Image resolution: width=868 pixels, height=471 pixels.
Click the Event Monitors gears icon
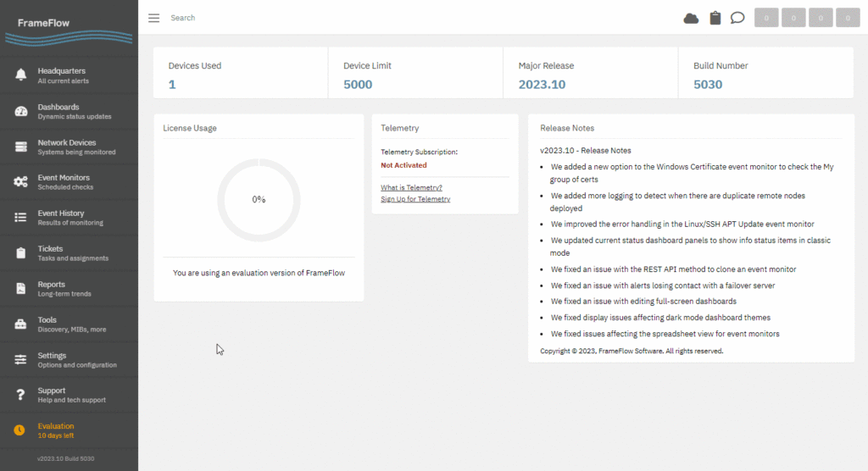pyautogui.click(x=20, y=182)
